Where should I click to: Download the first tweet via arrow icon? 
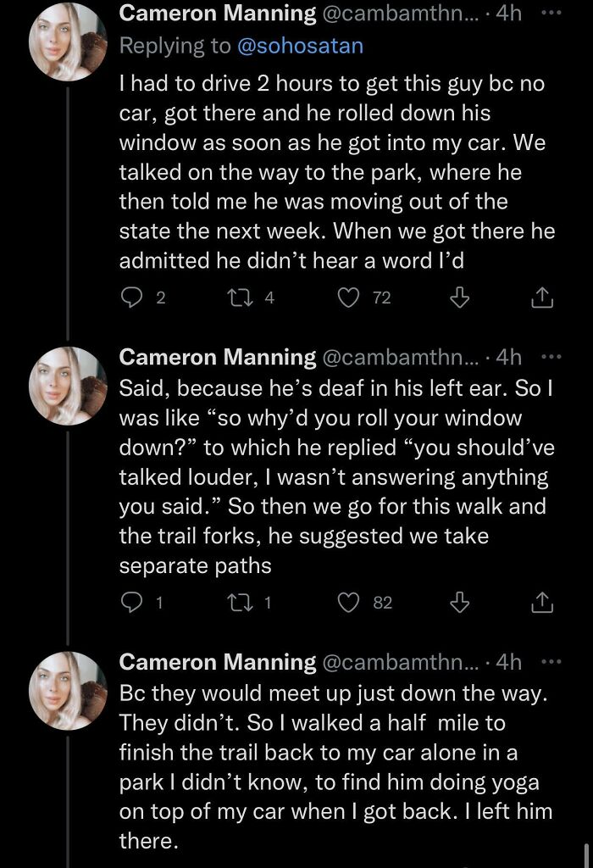[458, 297]
